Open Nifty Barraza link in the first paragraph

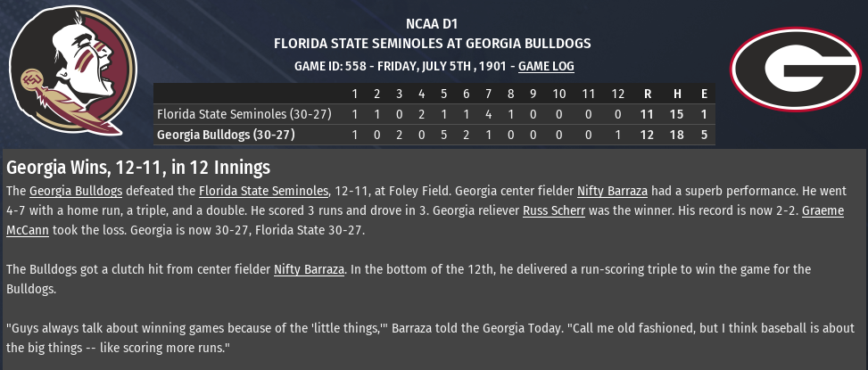pyautogui.click(x=612, y=191)
